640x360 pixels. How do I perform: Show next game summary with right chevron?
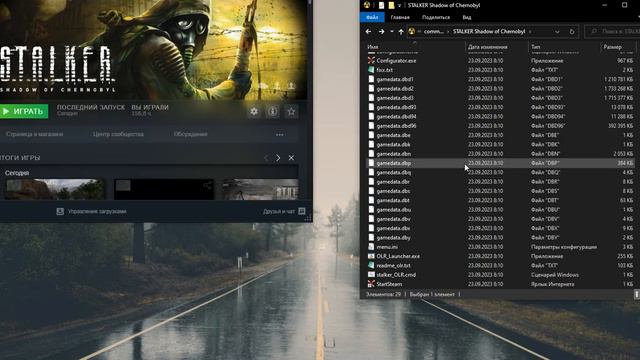(278, 158)
